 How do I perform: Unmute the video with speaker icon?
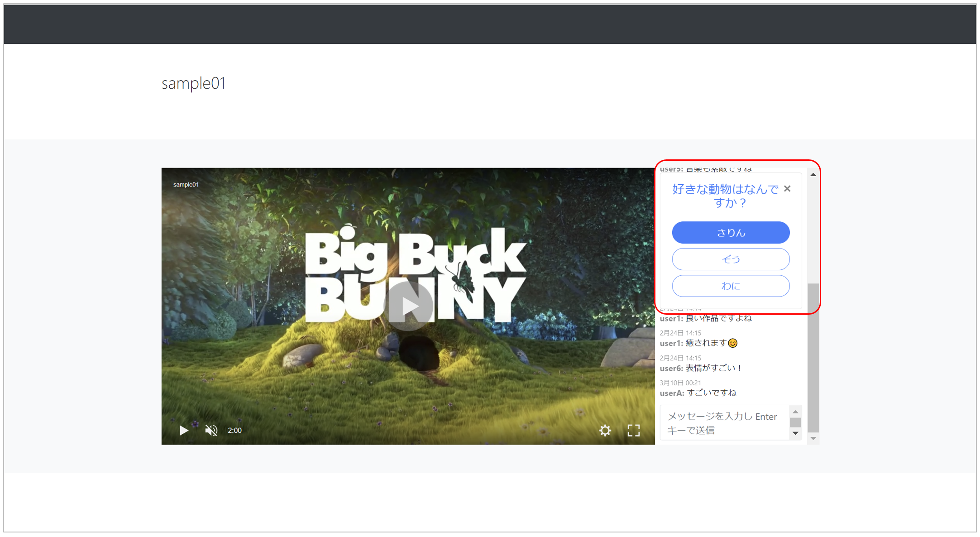pyautogui.click(x=211, y=430)
